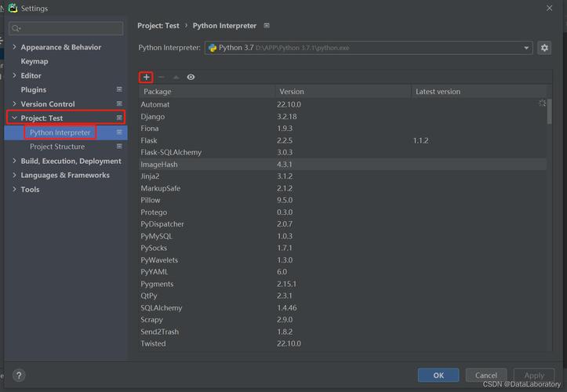Click the package list scrollbar
567x392 pixels.
pyautogui.click(x=549, y=111)
